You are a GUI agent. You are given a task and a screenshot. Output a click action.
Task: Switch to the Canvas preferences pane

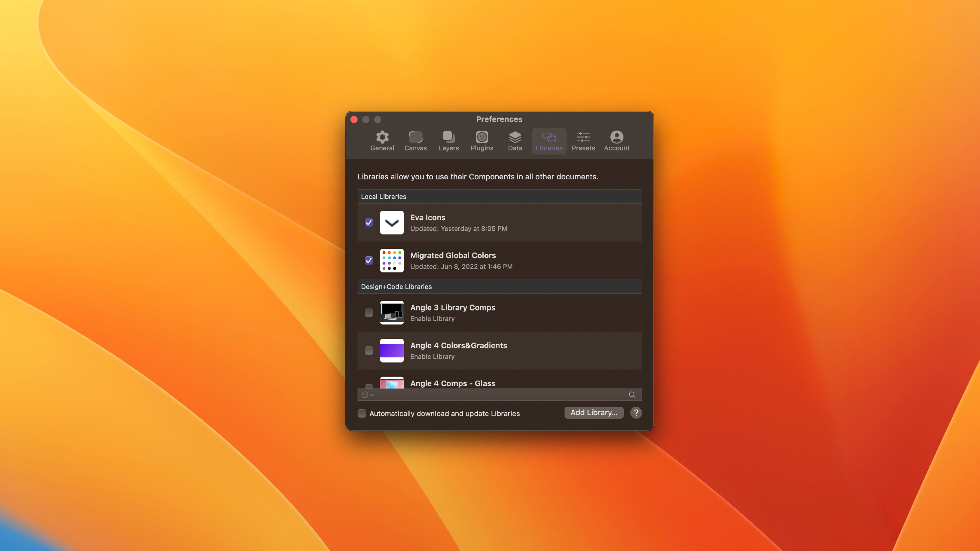point(415,141)
